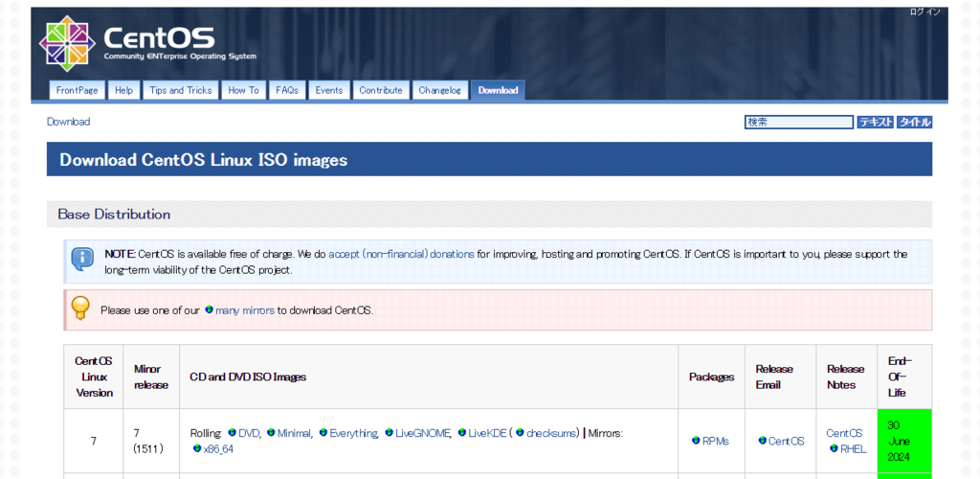
Task: Click the CentOS logo in the header
Action: [147, 44]
